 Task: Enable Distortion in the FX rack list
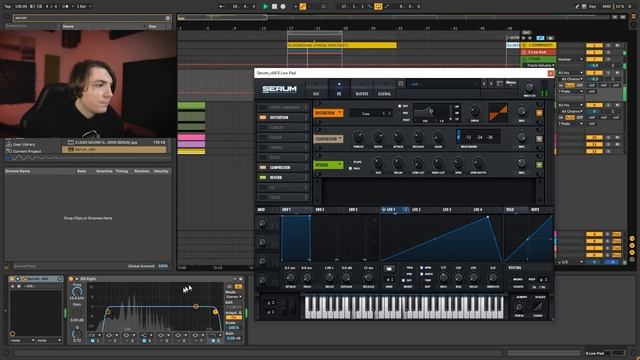pos(263,118)
